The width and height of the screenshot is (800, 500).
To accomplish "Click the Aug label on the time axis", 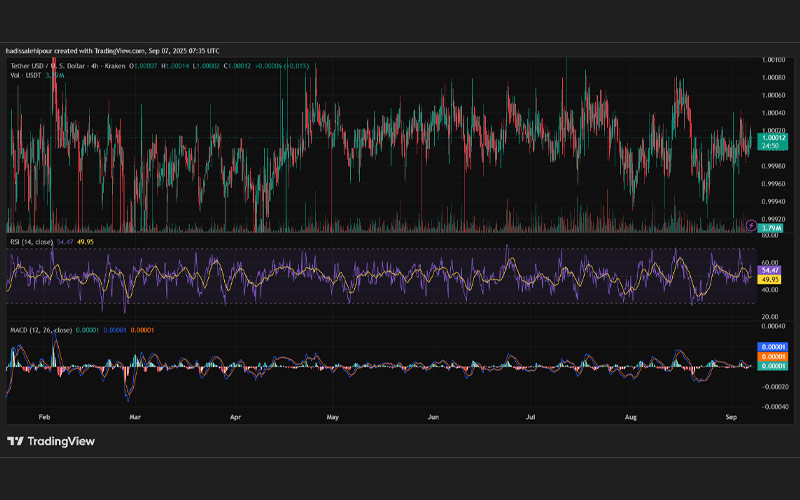I will point(631,417).
